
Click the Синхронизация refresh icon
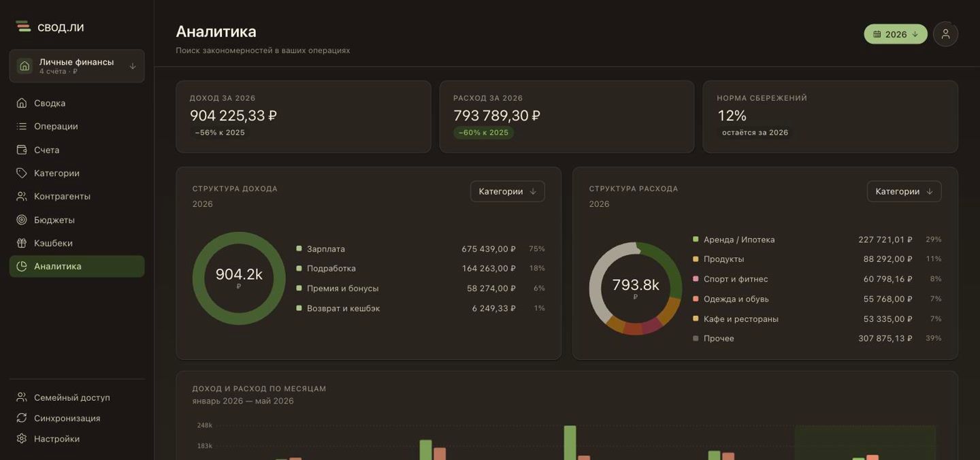coord(22,418)
